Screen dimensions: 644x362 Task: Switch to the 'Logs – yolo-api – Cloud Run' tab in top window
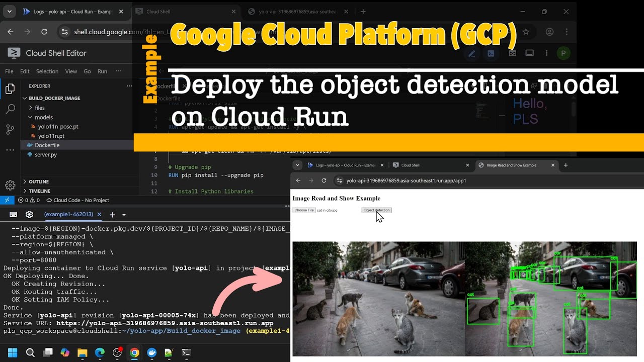(x=73, y=12)
